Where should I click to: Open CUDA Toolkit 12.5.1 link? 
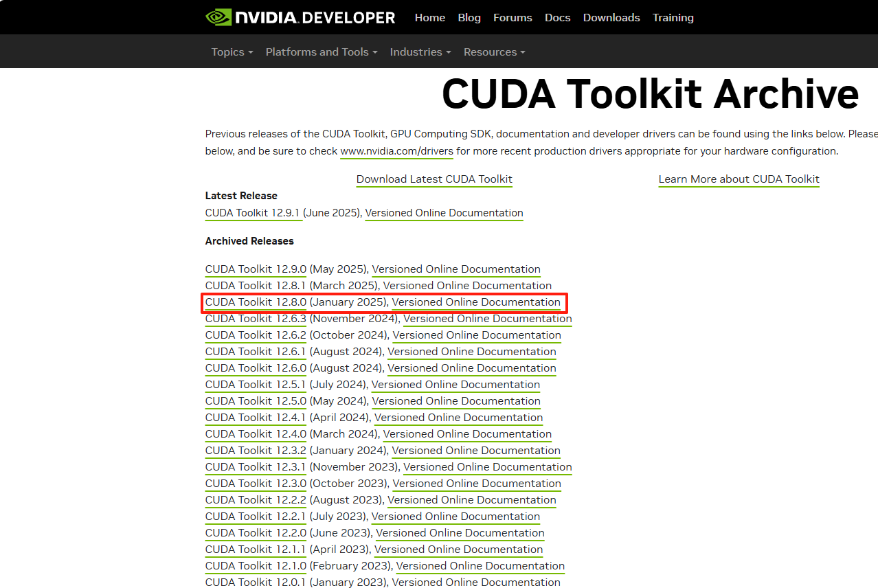point(256,385)
